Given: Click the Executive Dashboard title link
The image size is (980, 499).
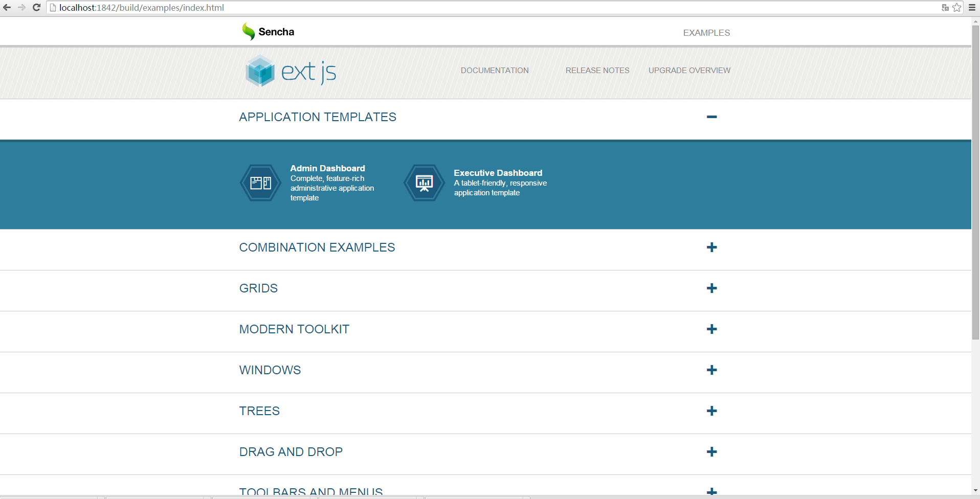Looking at the screenshot, I should (498, 173).
